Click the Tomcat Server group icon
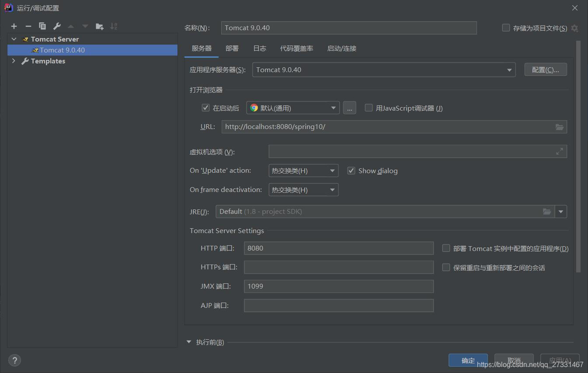Image resolution: width=588 pixels, height=373 pixels. pos(26,39)
